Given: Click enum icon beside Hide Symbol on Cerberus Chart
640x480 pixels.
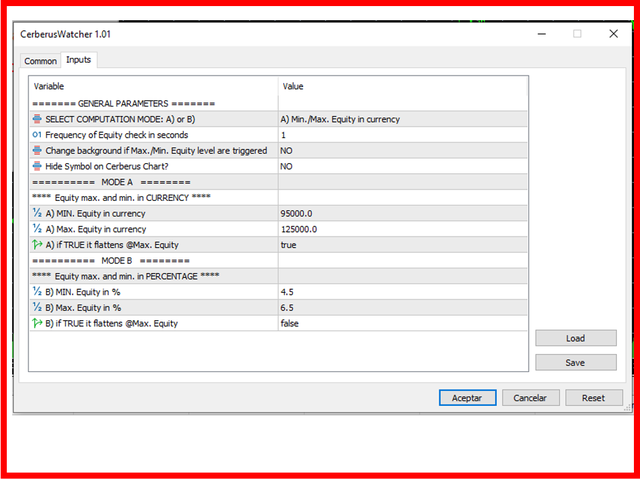Looking at the screenshot, I should click(x=37, y=166).
